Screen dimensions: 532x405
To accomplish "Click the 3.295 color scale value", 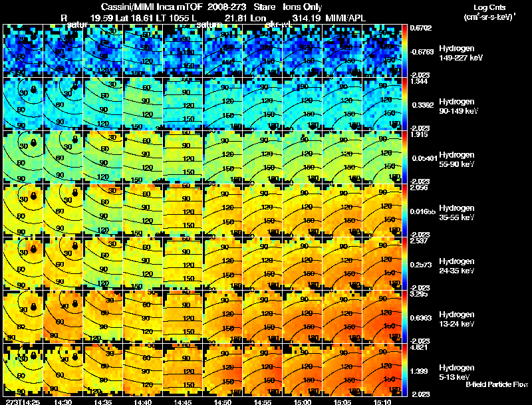I will click(419, 295).
